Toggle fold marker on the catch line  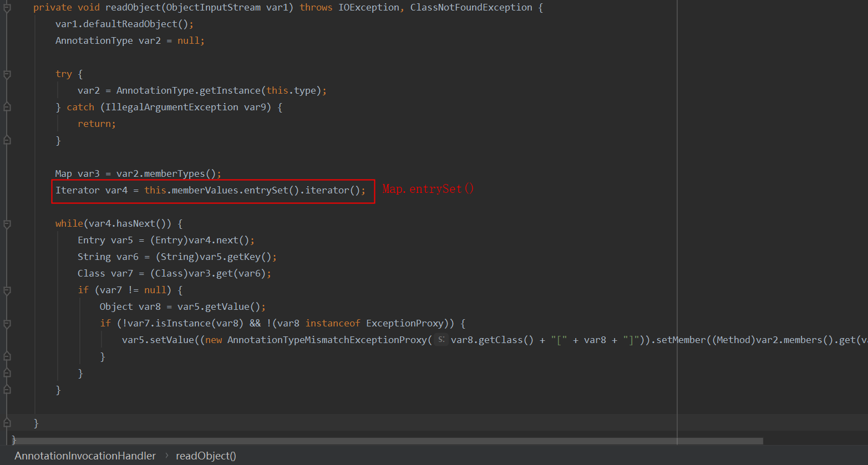point(7,108)
